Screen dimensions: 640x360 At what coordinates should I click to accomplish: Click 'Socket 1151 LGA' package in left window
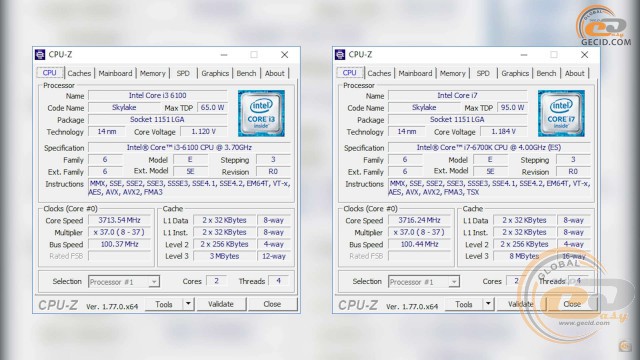click(x=158, y=120)
